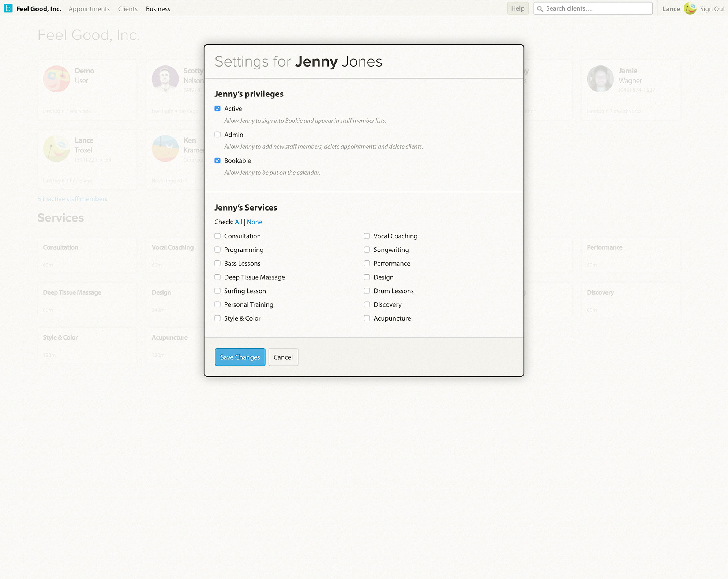Click Check All services link
The image size is (728, 579).
click(x=238, y=222)
